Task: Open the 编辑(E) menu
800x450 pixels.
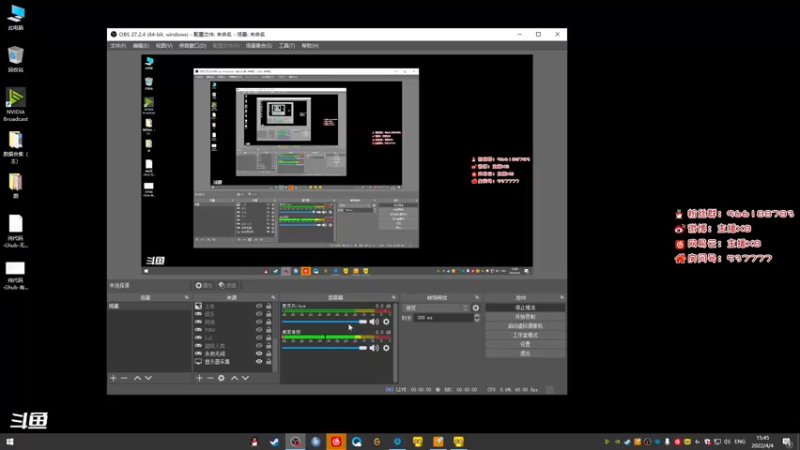Action: (141, 46)
